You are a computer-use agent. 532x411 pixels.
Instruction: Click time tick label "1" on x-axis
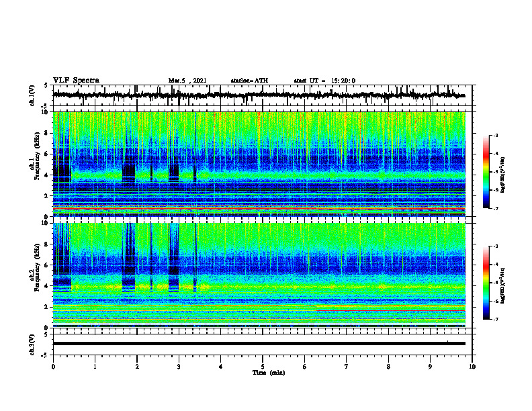[95, 367]
